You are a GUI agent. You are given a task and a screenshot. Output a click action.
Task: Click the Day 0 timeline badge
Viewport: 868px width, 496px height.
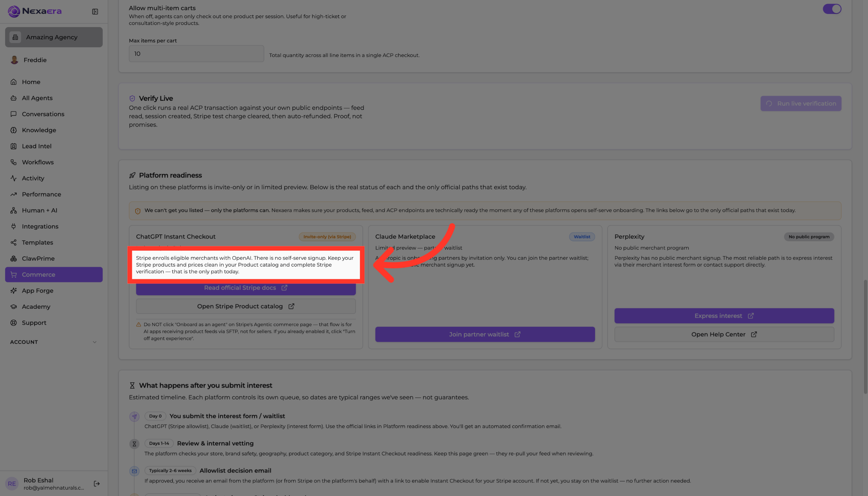[155, 416]
